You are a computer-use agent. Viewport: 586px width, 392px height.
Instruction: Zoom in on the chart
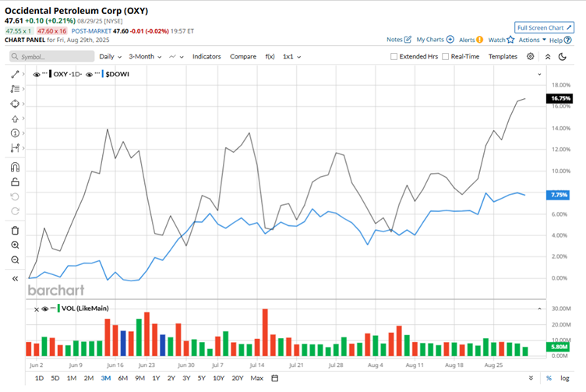click(x=15, y=245)
